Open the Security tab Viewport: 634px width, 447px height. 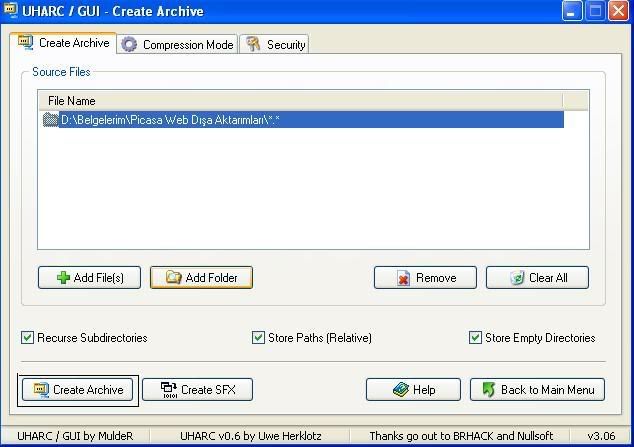pos(274,44)
